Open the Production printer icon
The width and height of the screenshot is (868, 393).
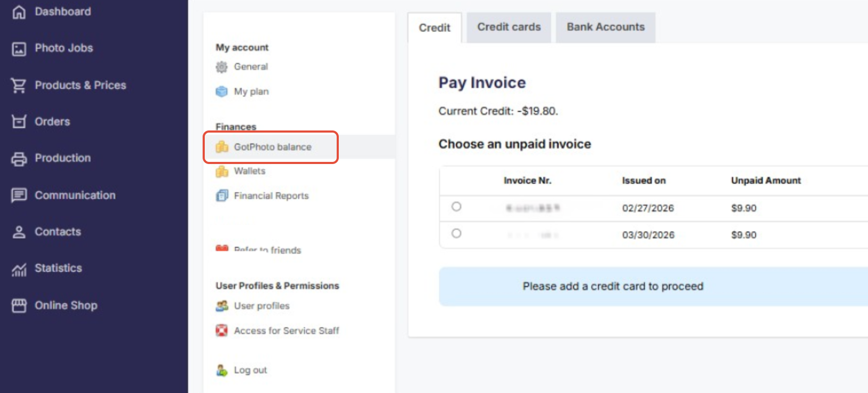tap(19, 158)
